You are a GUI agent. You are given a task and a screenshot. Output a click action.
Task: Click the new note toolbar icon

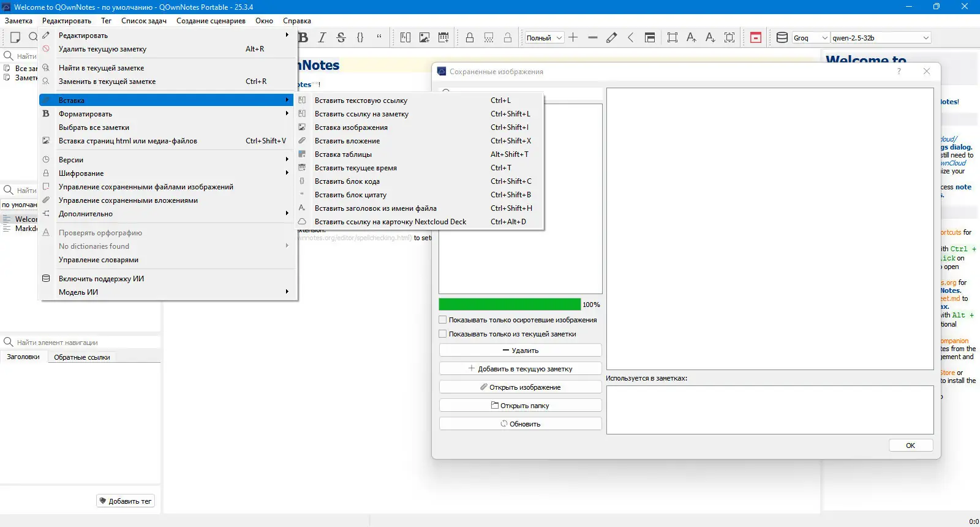[x=15, y=37]
